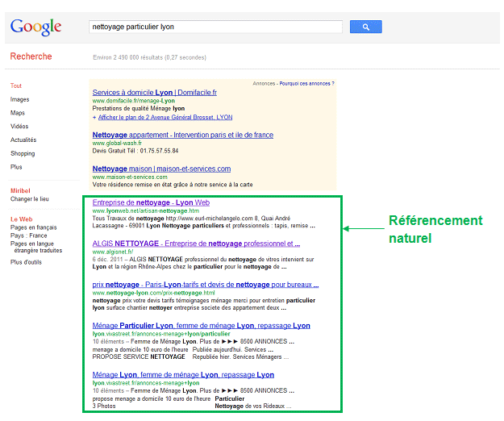Viewport: 504px width, 421px height.
Task: Open result 'Ménage Particulier Lyon, femme de ménage'
Action: coord(202,326)
